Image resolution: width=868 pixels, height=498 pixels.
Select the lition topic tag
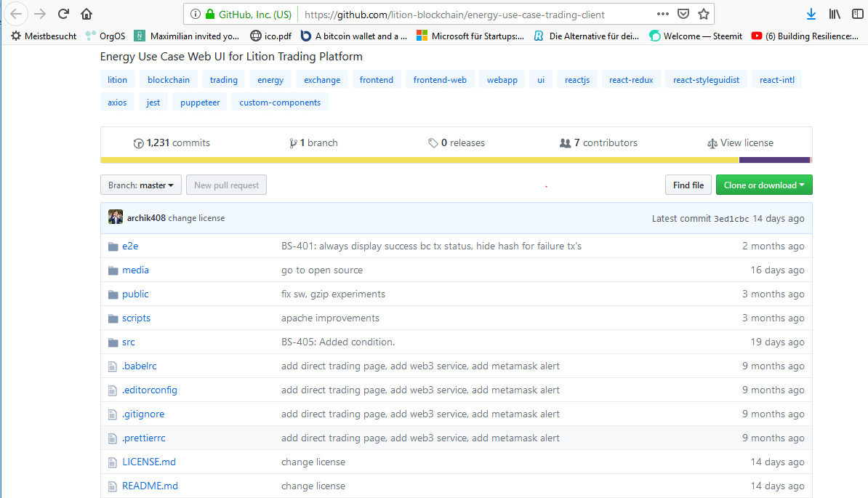[117, 80]
